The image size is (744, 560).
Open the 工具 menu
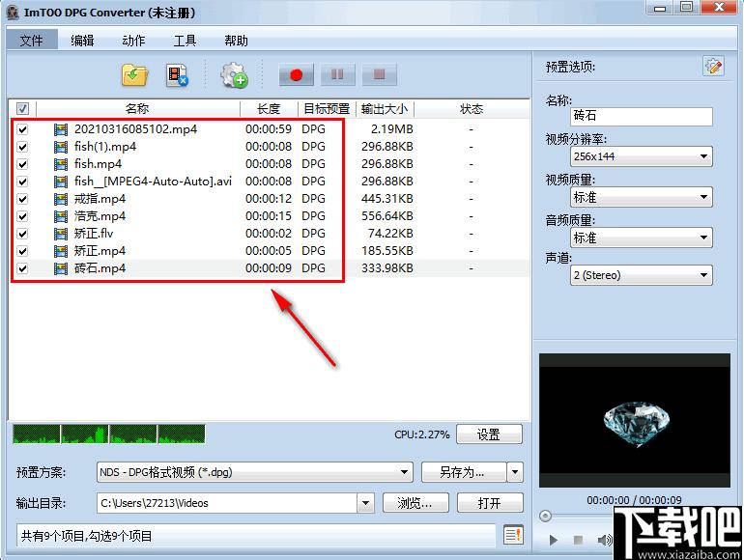(x=186, y=41)
